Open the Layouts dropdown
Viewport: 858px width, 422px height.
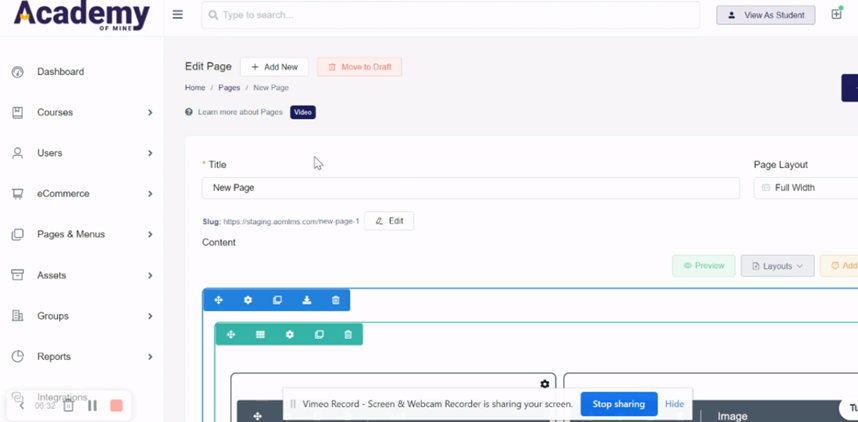click(778, 265)
